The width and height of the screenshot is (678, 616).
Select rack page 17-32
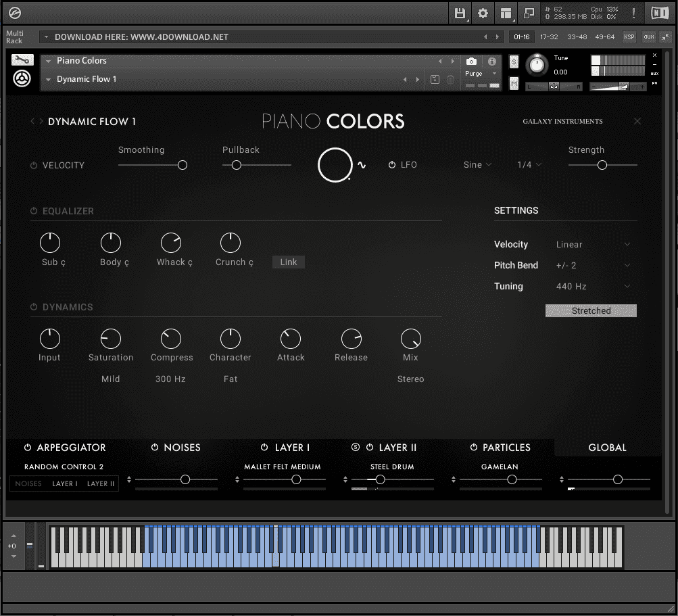point(549,37)
